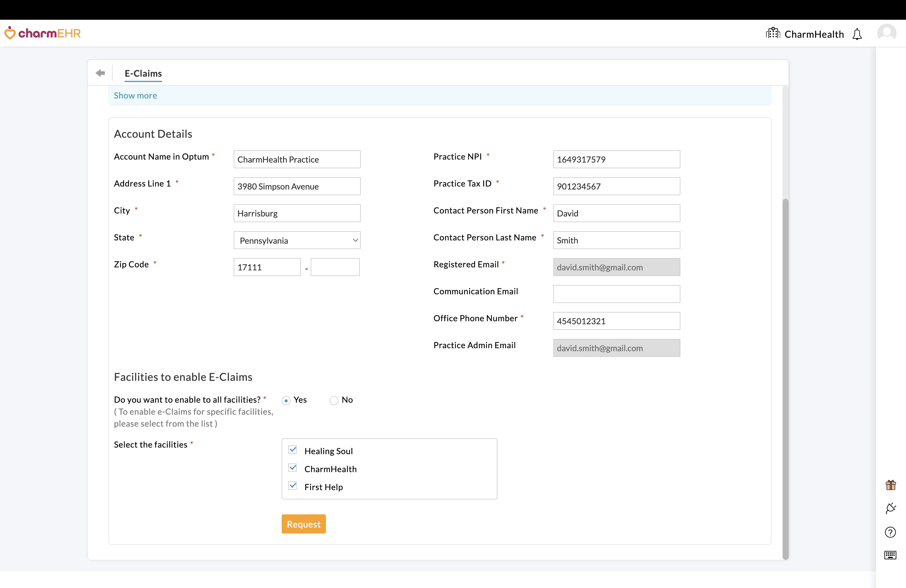The height and width of the screenshot is (588, 906).
Task: Focus the Practice Tax ID field
Action: (x=617, y=186)
